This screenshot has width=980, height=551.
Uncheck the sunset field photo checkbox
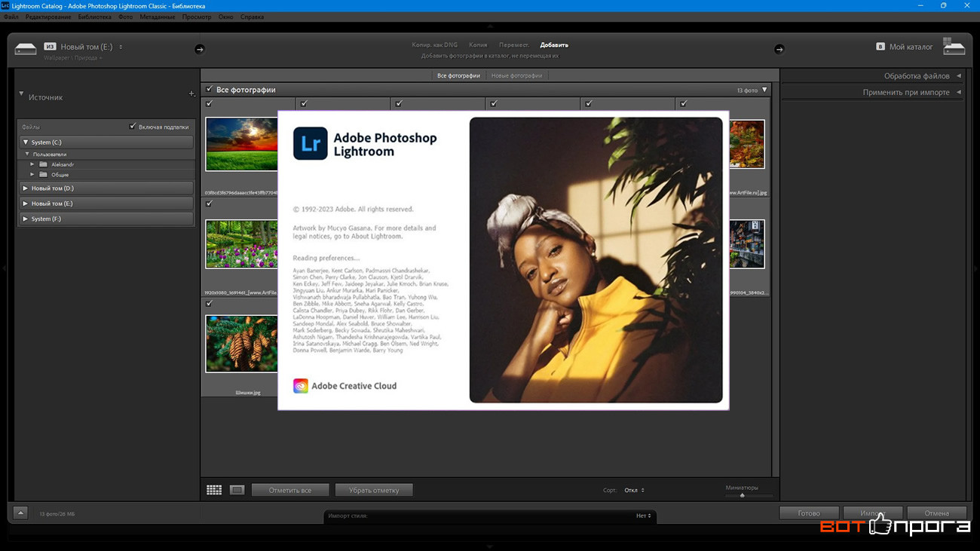click(210, 104)
